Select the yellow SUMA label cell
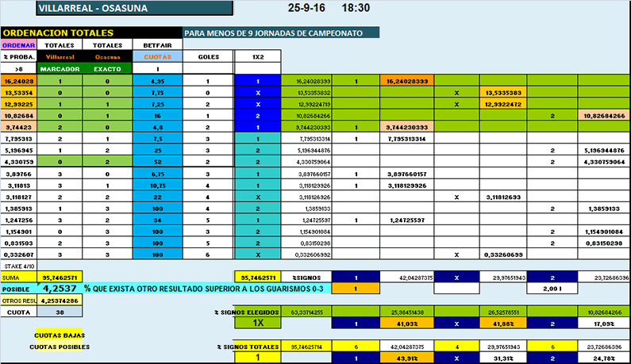 click(x=18, y=278)
